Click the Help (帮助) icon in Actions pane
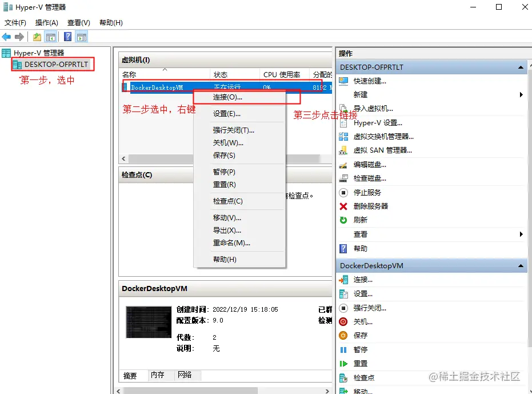 click(x=343, y=249)
